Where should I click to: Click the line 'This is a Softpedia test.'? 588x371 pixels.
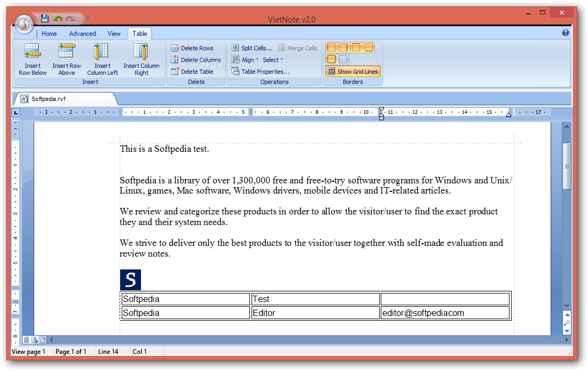pyautogui.click(x=164, y=149)
